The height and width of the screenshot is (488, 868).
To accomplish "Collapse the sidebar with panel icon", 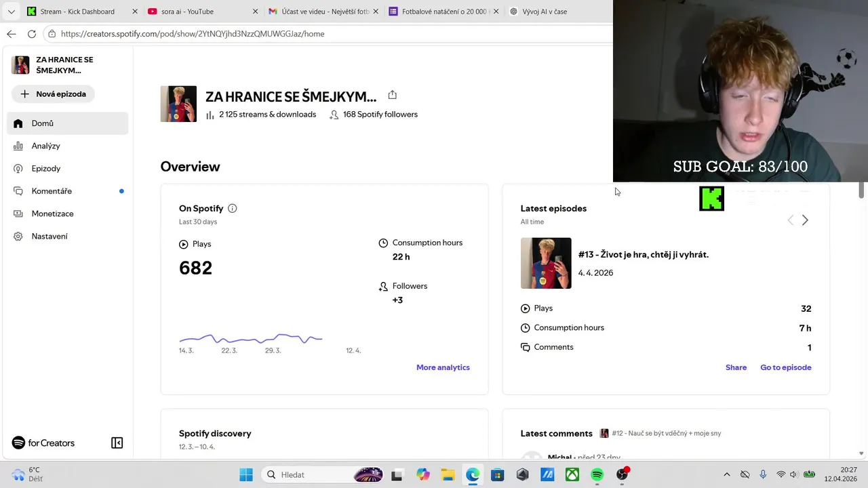I will coord(117,443).
